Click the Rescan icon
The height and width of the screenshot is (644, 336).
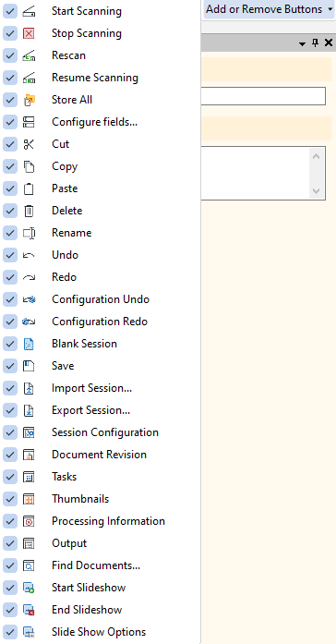[29, 55]
